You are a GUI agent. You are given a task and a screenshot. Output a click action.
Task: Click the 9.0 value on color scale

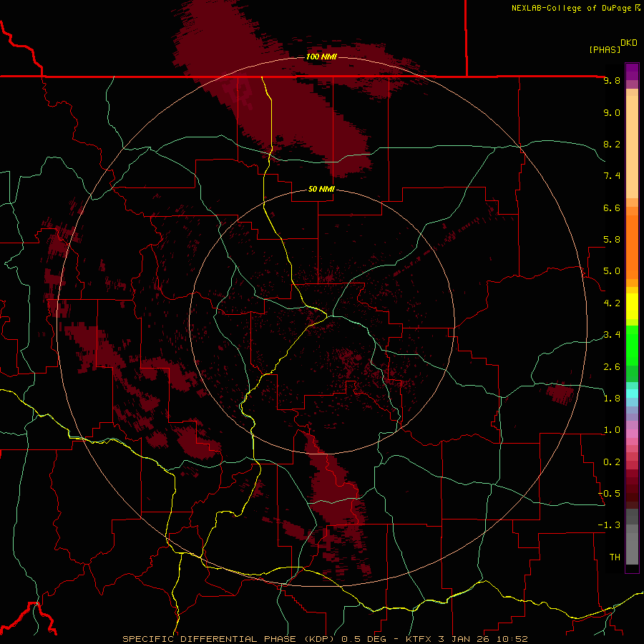pyautogui.click(x=612, y=112)
